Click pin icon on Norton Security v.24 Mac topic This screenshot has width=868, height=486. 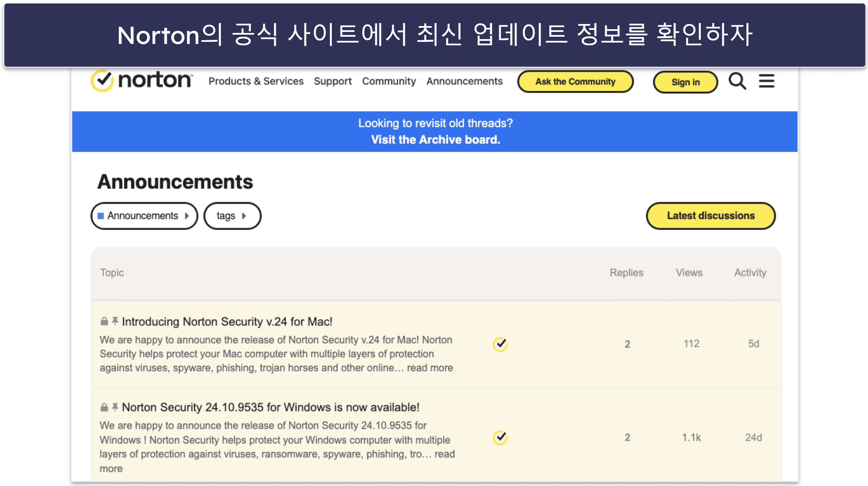[115, 321]
